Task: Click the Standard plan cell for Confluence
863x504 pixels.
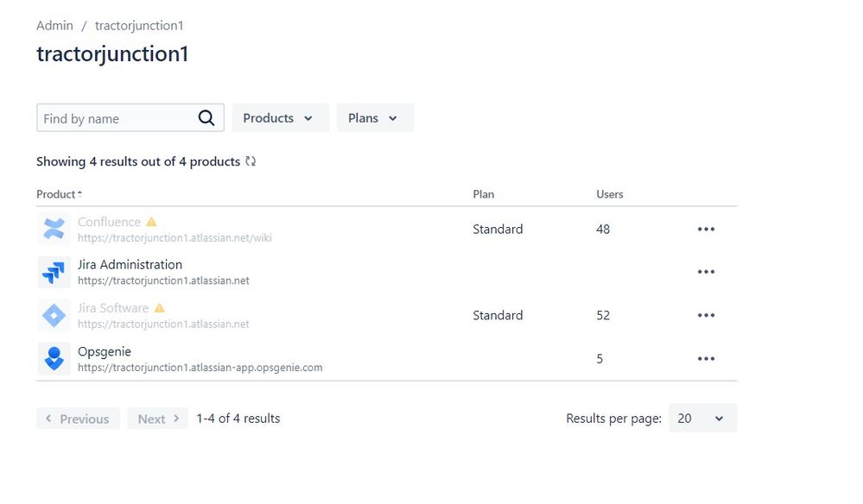Action: 498,230
